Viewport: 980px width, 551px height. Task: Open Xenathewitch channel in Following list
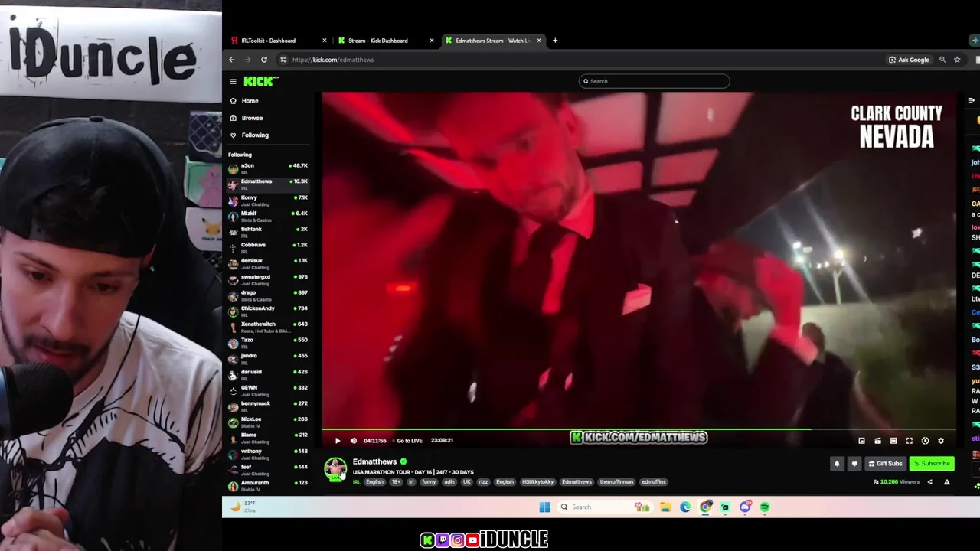(268, 327)
